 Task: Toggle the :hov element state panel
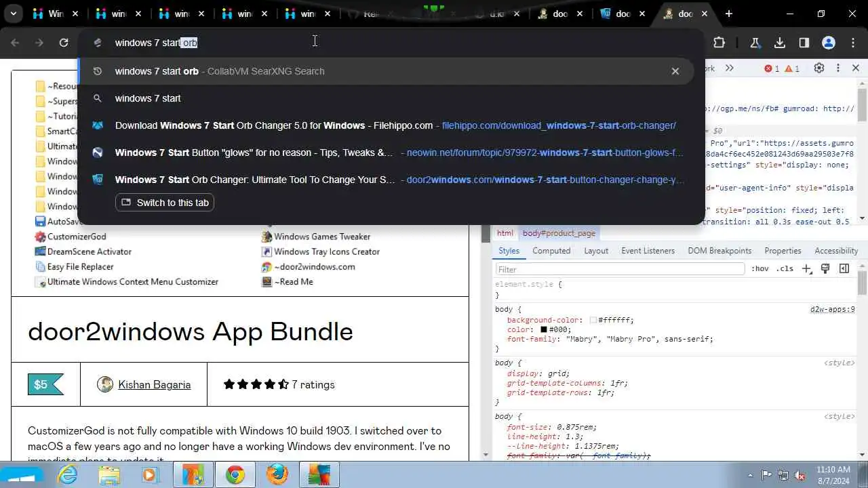tap(759, 269)
